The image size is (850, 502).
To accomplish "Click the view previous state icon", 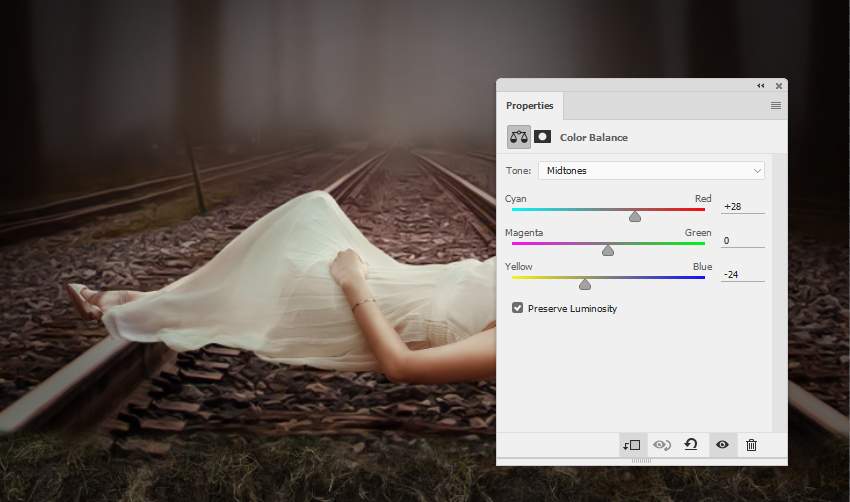I will pyautogui.click(x=661, y=445).
